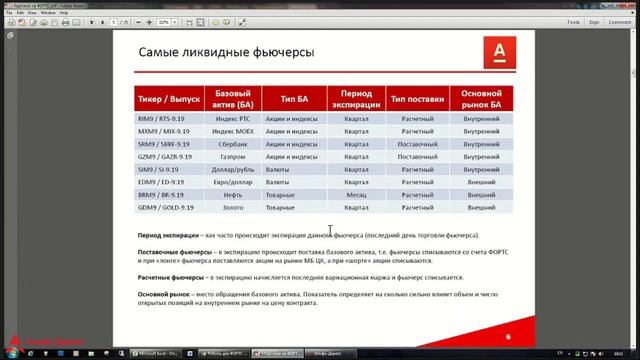This screenshot has width=640, height=360.
Task: Click the Print icon in toolbar
Action: click(x=65, y=22)
